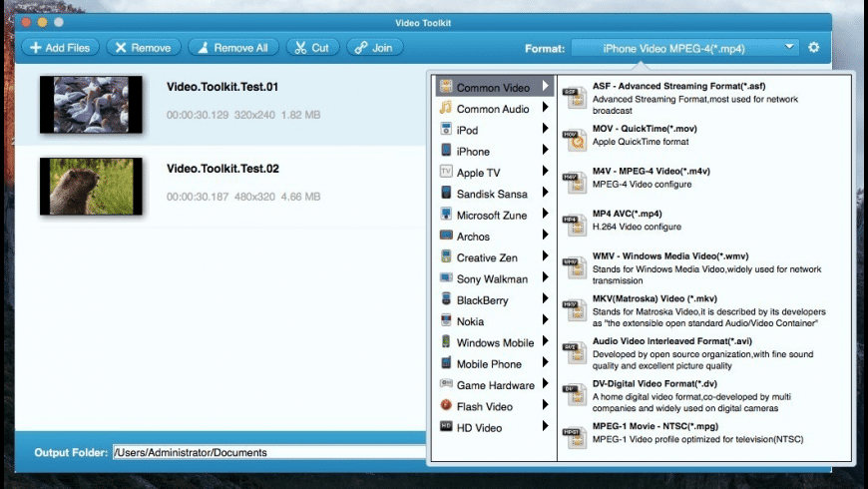Click the Remove All button
The height and width of the screenshot is (489, 868).
point(233,48)
